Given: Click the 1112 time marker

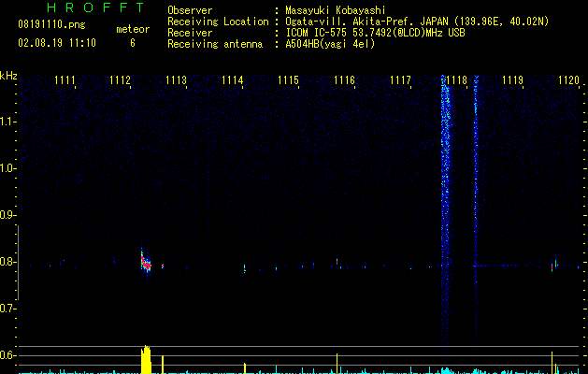Looking at the screenshot, I should (x=120, y=80).
